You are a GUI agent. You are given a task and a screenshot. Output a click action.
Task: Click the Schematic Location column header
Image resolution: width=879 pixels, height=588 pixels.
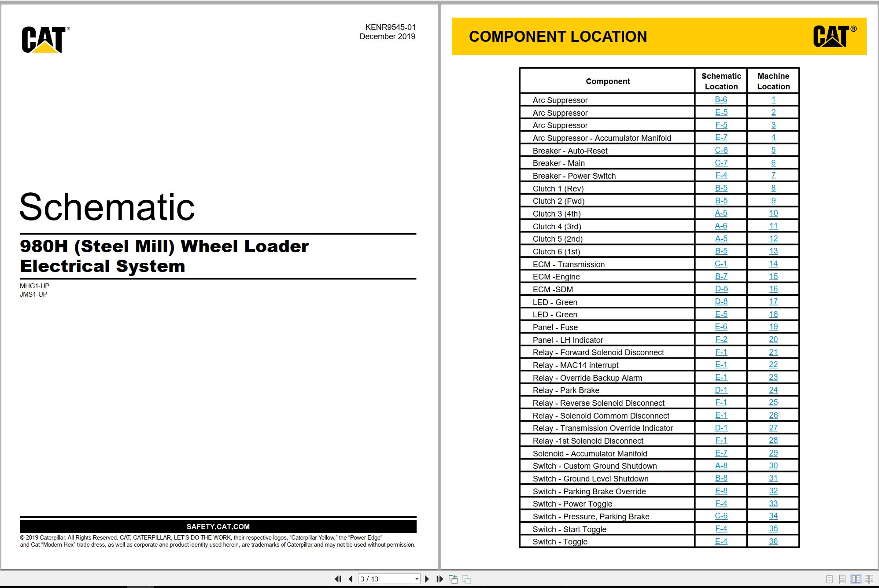tap(721, 81)
